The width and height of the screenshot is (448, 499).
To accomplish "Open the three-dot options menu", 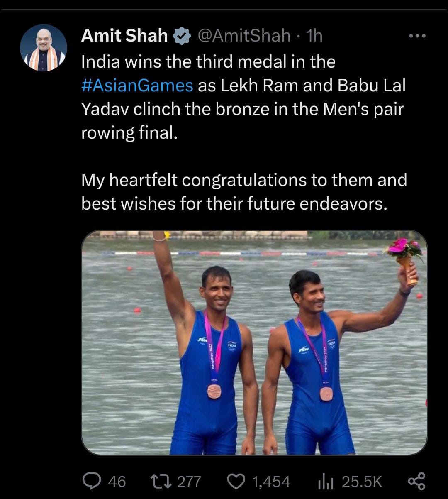I will tap(417, 36).
